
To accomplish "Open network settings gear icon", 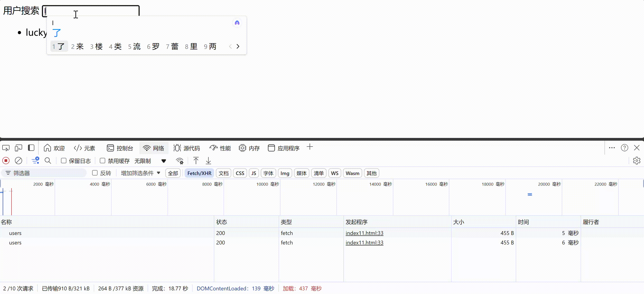I will (637, 161).
